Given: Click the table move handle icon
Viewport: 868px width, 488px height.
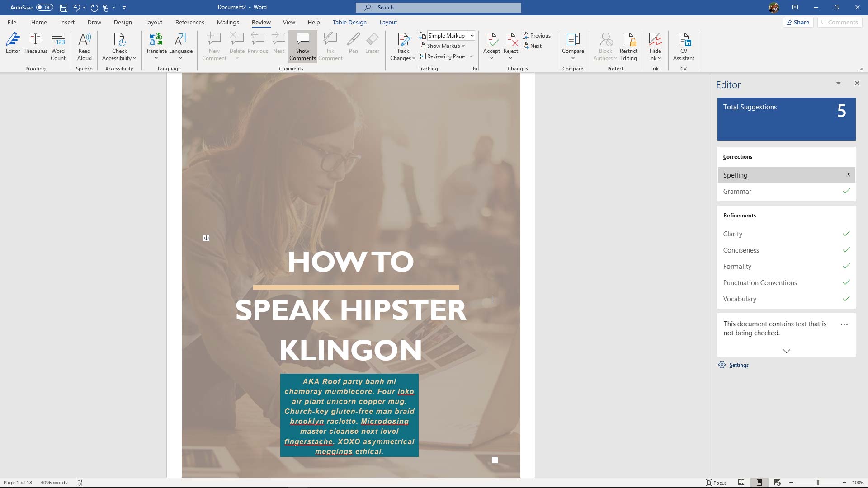Looking at the screenshot, I should click(206, 238).
